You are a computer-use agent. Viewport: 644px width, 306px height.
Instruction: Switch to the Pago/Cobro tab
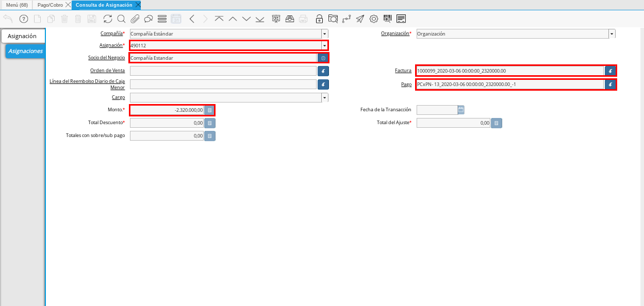click(50, 5)
